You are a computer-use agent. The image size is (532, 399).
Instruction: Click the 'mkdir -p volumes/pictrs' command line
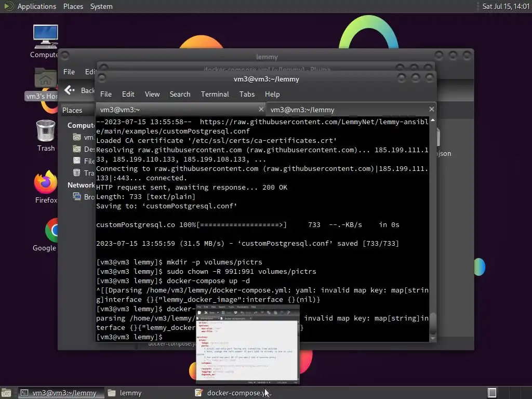point(179,262)
